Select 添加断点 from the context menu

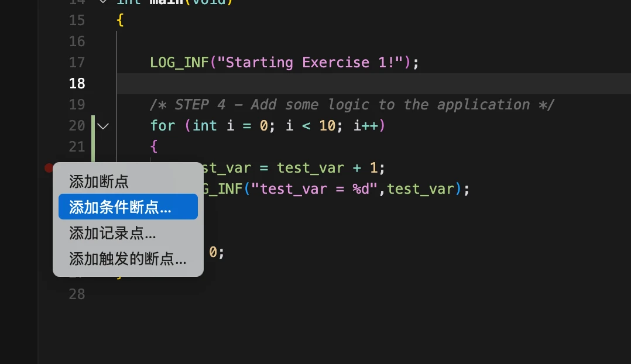99,181
